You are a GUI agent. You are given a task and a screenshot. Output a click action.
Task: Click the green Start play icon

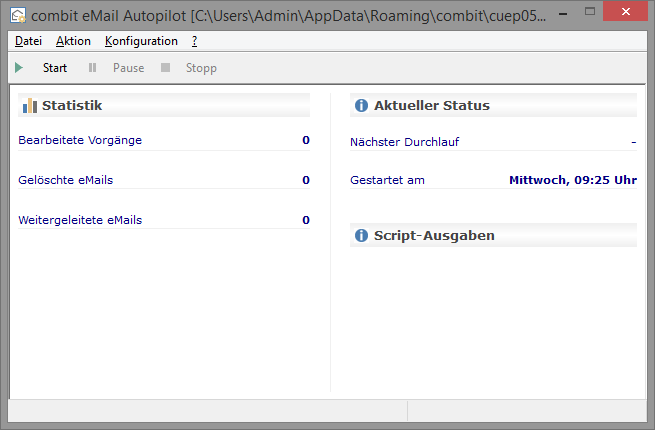pos(19,68)
